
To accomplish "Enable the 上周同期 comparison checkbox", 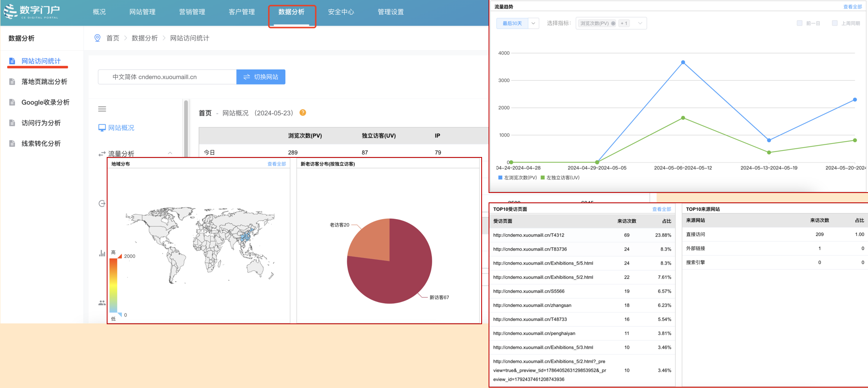I will pos(835,23).
